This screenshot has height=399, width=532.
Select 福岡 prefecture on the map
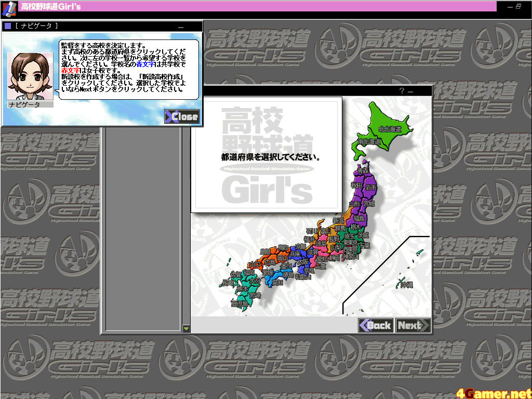(249, 272)
